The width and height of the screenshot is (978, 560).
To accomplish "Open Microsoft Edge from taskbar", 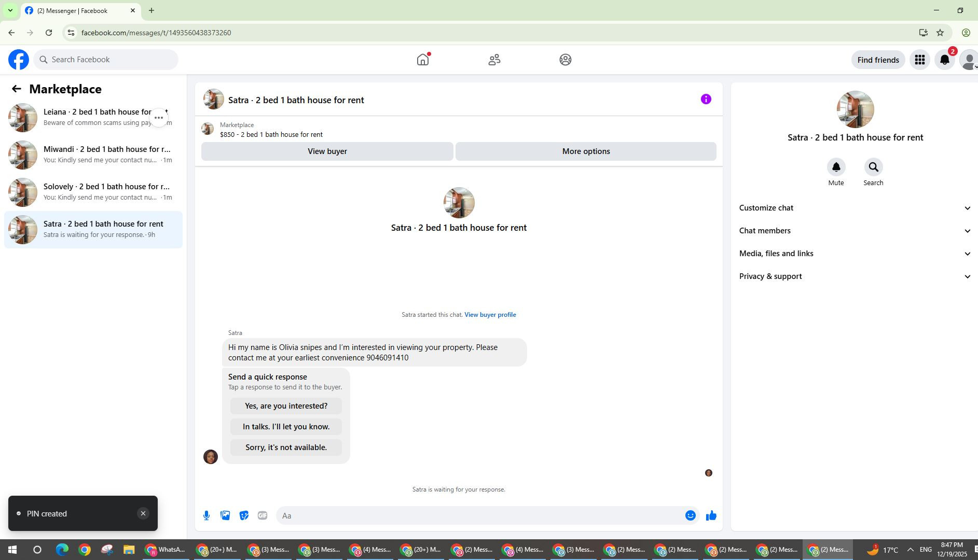I will (x=62, y=550).
